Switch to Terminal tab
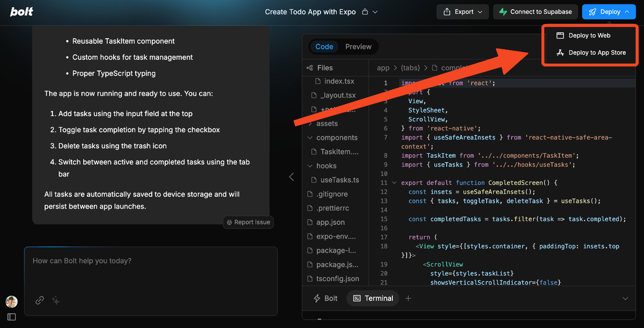The height and width of the screenshot is (328, 644). pyautogui.click(x=373, y=298)
